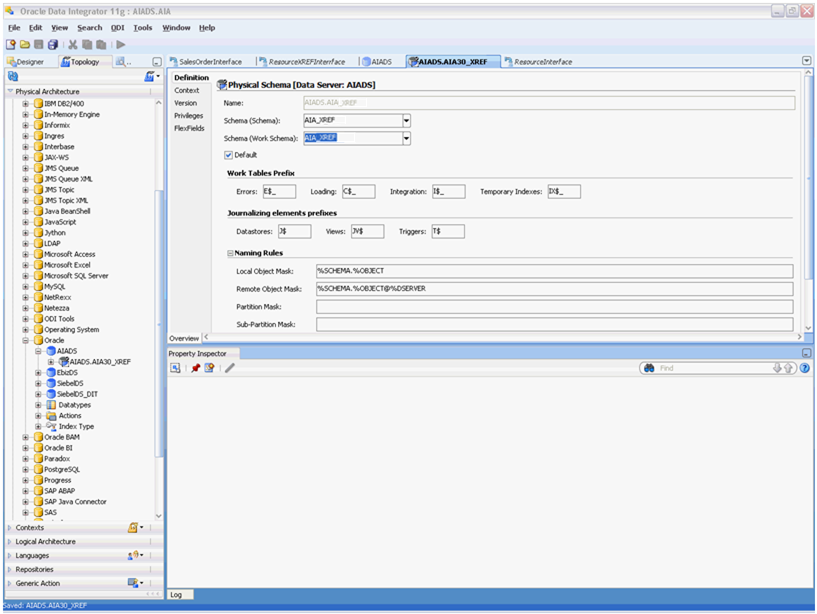Image resolution: width=817 pixels, height=614 pixels.
Task: Open the FlexFields section
Action: 189,128
